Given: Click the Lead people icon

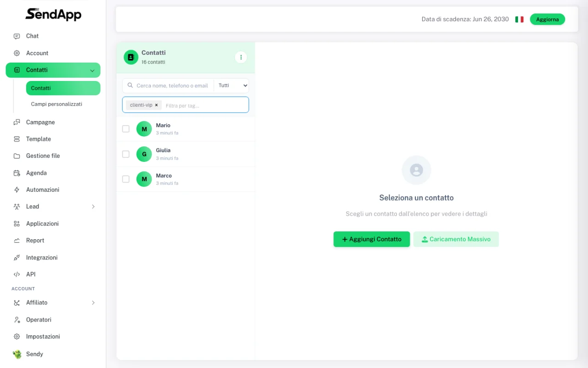Looking at the screenshot, I should pos(17,207).
